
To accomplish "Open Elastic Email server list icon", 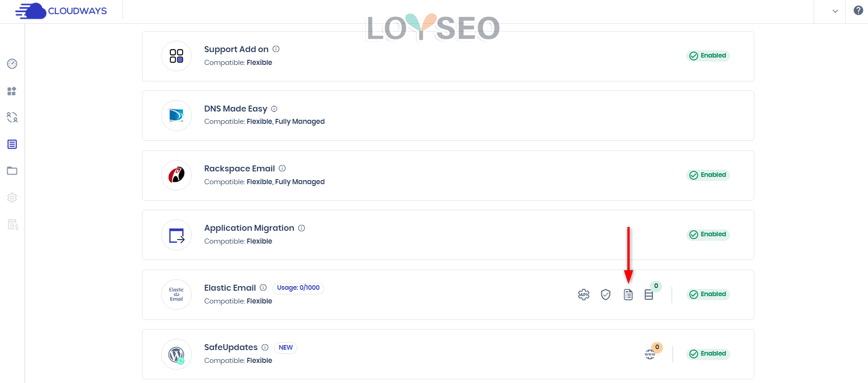I will [x=649, y=295].
